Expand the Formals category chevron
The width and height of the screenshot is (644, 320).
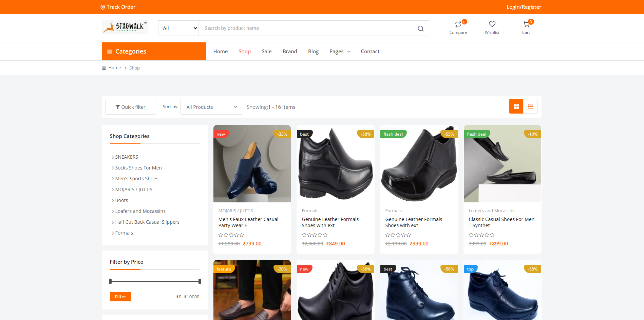[113, 233]
